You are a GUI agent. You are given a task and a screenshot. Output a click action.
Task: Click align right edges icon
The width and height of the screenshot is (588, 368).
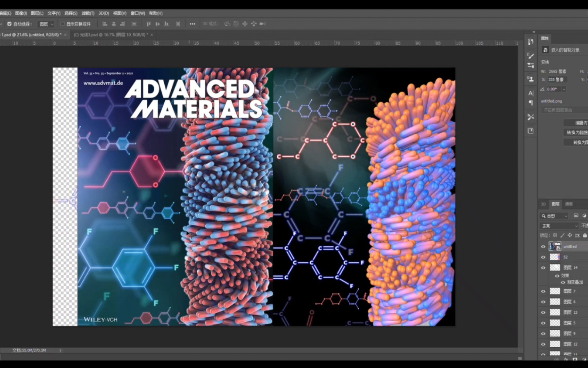pos(122,24)
